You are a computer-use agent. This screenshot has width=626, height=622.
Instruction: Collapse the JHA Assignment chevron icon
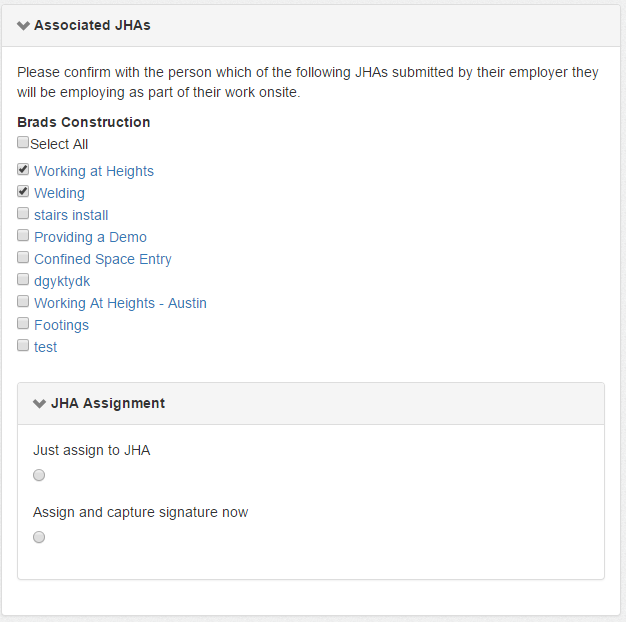[40, 404]
